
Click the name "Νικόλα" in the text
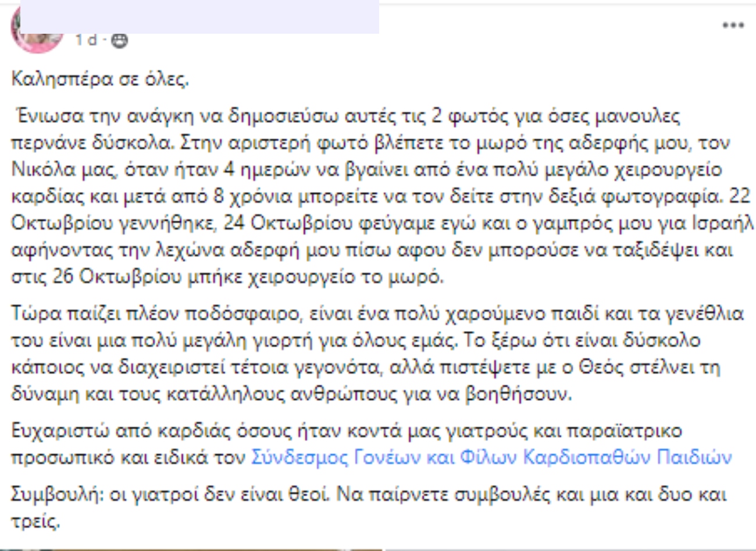[38, 170]
